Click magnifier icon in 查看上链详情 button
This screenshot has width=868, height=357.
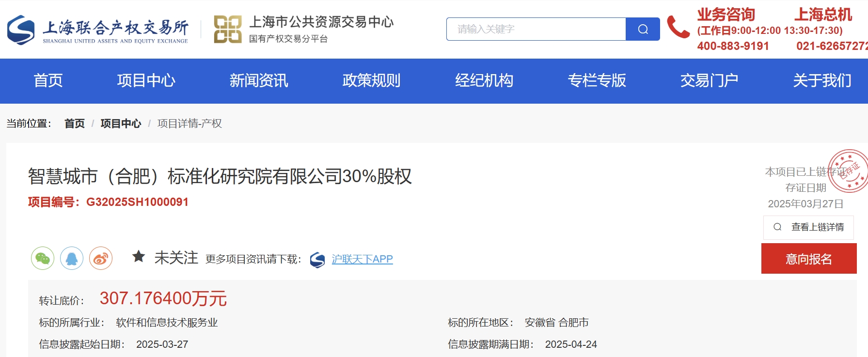777,227
